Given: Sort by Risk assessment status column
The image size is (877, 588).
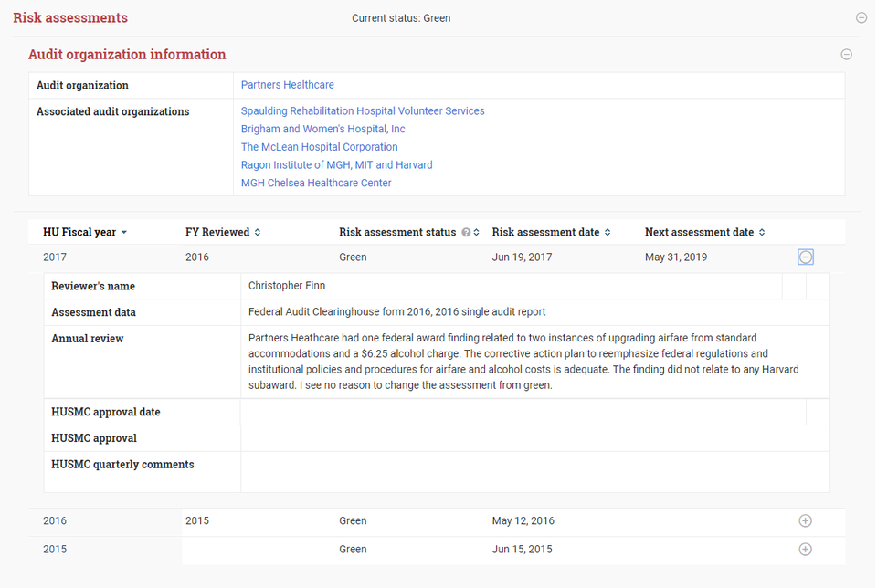Looking at the screenshot, I should (x=477, y=233).
